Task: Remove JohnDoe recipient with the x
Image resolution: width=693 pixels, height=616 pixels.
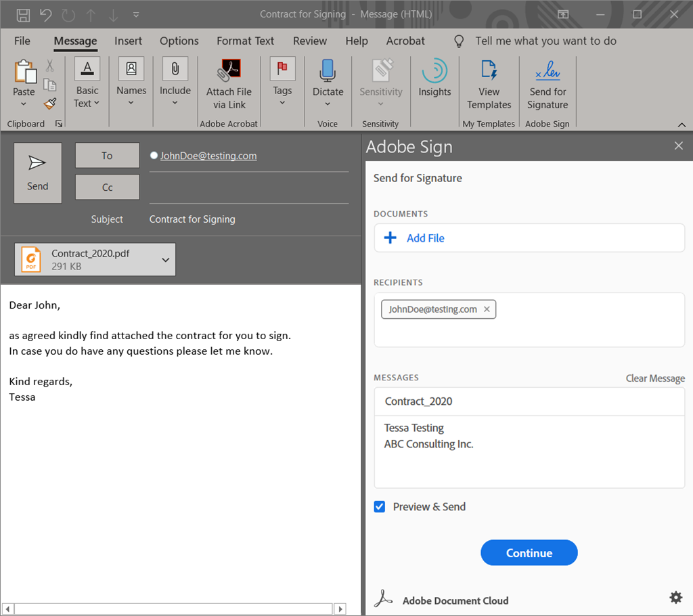Action: (487, 309)
